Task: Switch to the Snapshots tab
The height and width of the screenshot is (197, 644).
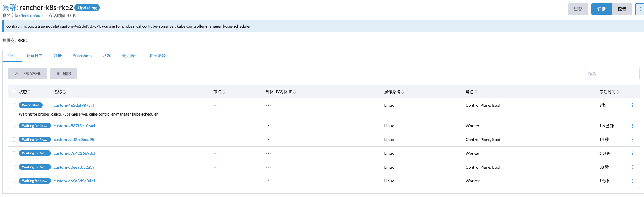Action: pos(82,56)
